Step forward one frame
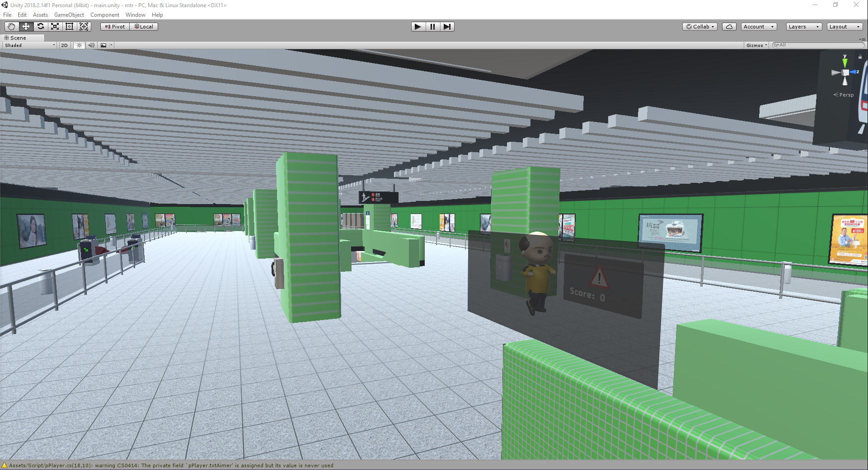Screen dimensions: 868x470 [x=446, y=27]
